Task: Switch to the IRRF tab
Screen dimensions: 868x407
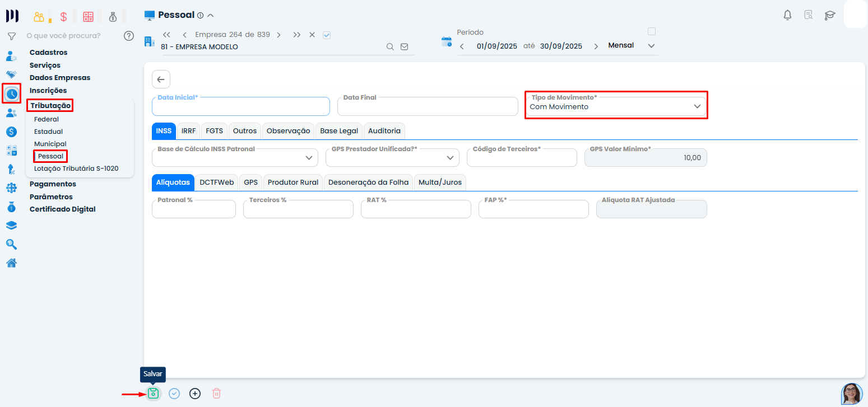Action: click(188, 131)
